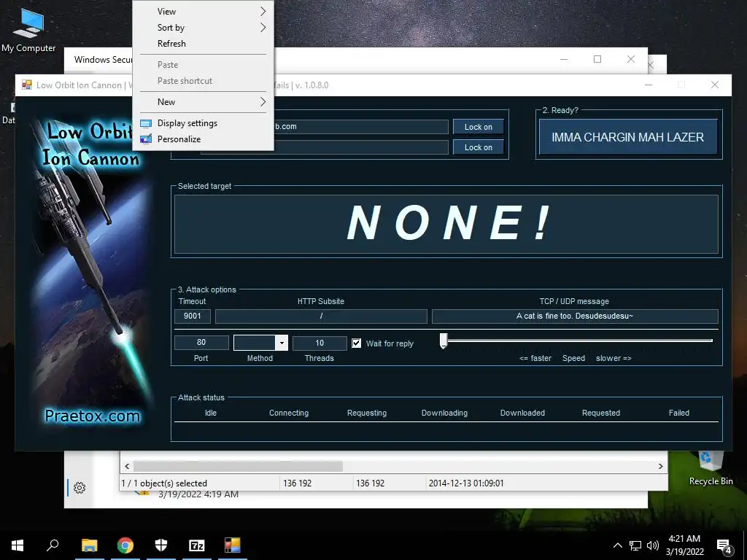Open network status tray icon
Image resolution: width=747 pixels, height=560 pixels.
tap(635, 545)
